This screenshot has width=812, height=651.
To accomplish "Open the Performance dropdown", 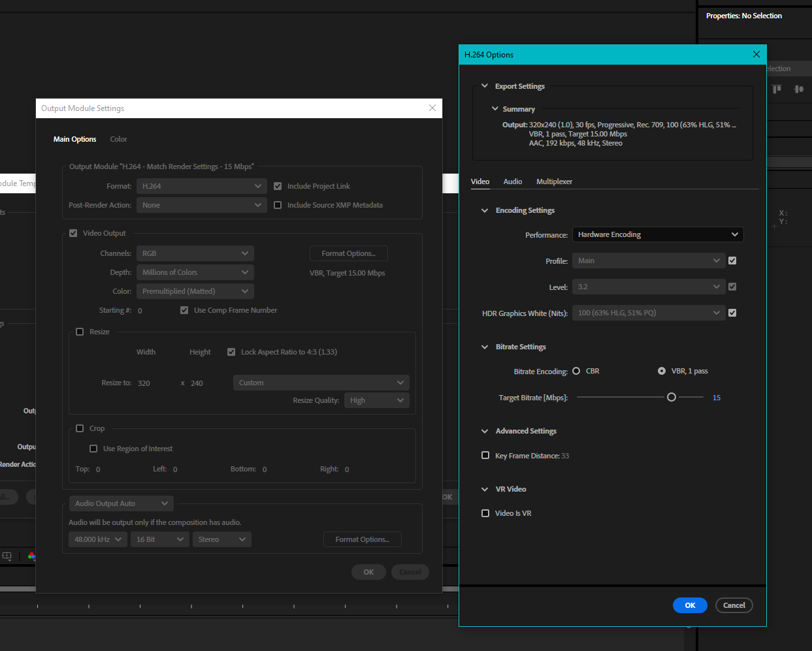I will click(x=657, y=234).
